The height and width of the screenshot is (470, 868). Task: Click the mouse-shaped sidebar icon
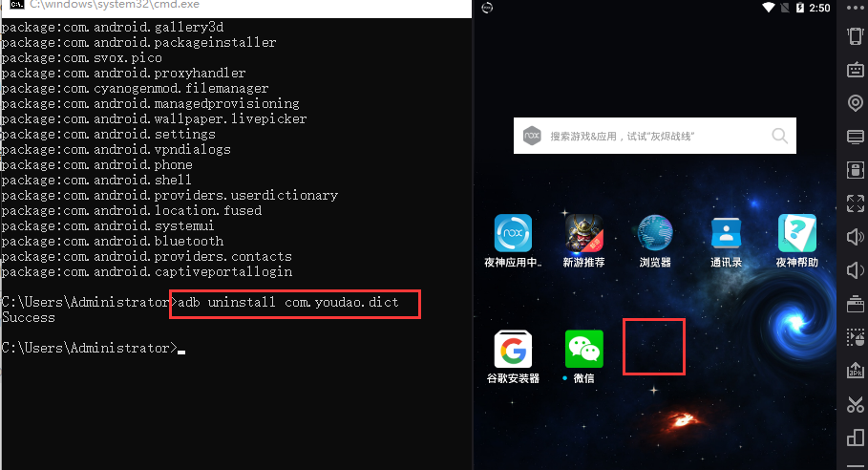click(856, 170)
